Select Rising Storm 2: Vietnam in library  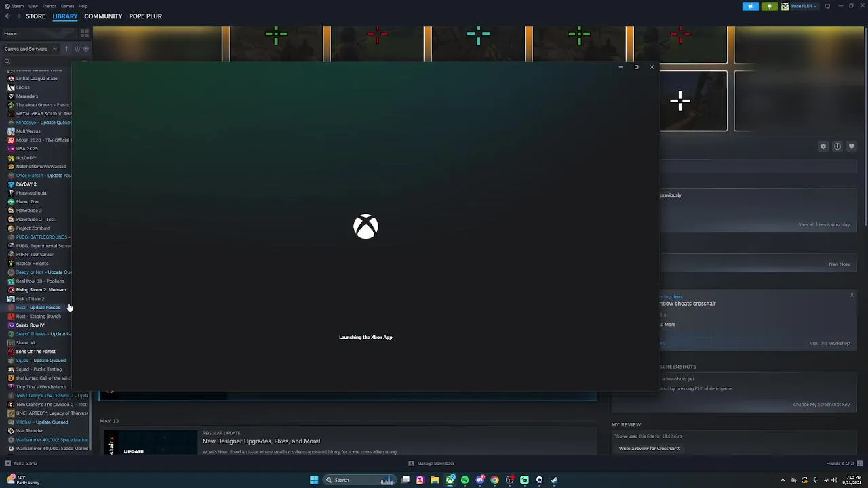41,290
